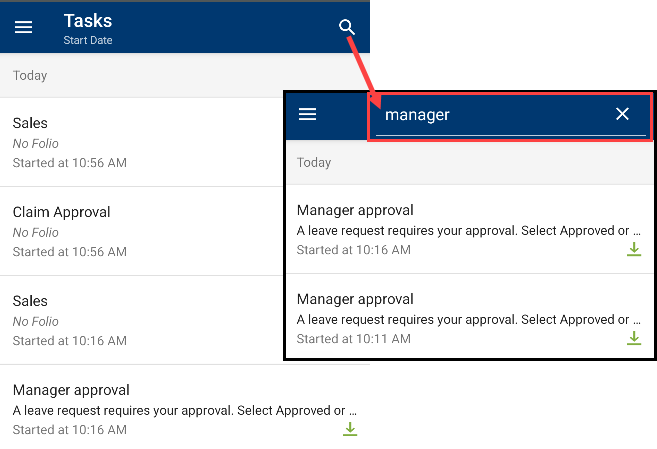657x449 pixels.
Task: Open Manager approval task in main list
Action: pos(185,408)
